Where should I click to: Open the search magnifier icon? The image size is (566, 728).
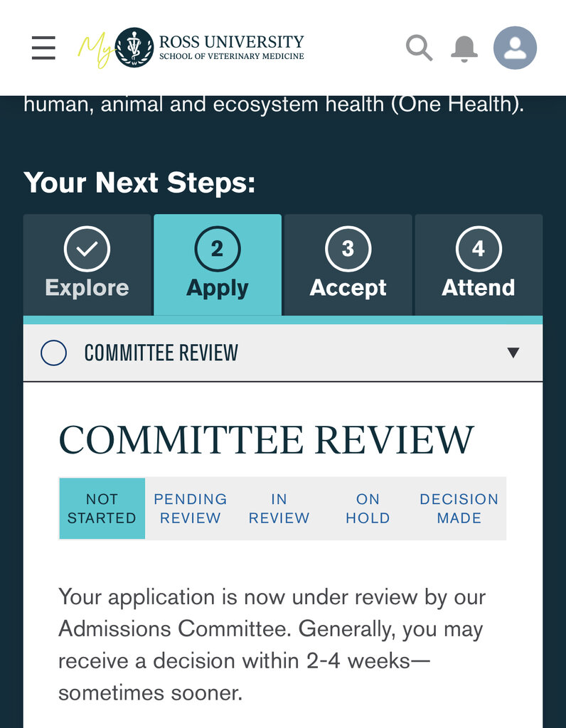tap(419, 48)
